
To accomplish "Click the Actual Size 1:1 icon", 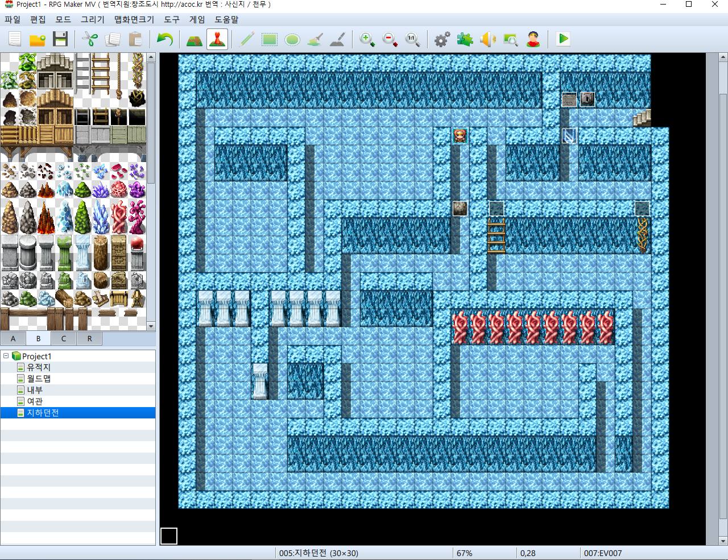I will coord(413,39).
